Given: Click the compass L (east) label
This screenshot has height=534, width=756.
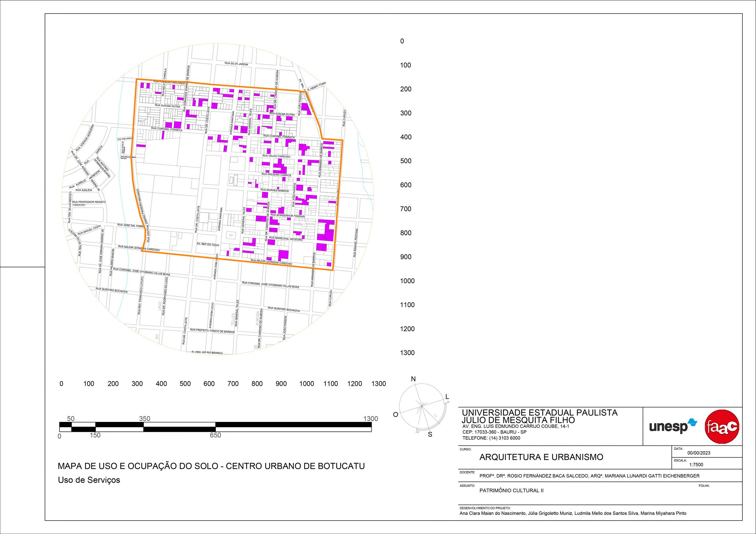Looking at the screenshot, I should point(447,397).
